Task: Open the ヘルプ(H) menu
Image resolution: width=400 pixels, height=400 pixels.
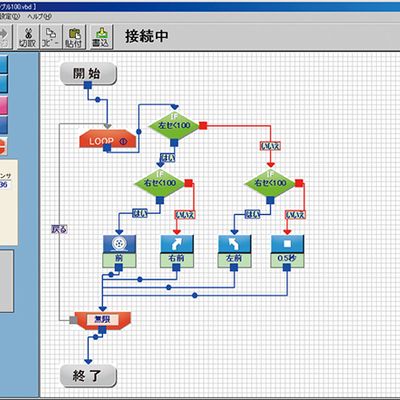Action: click(40, 16)
